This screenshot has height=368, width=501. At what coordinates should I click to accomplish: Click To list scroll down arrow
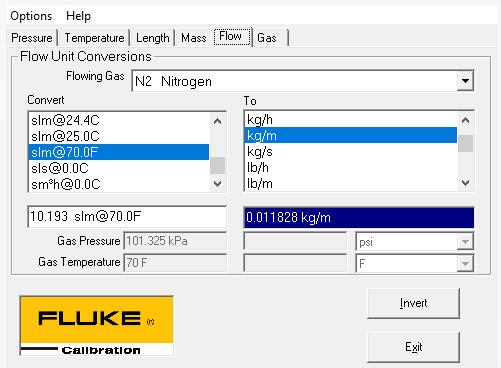click(465, 183)
